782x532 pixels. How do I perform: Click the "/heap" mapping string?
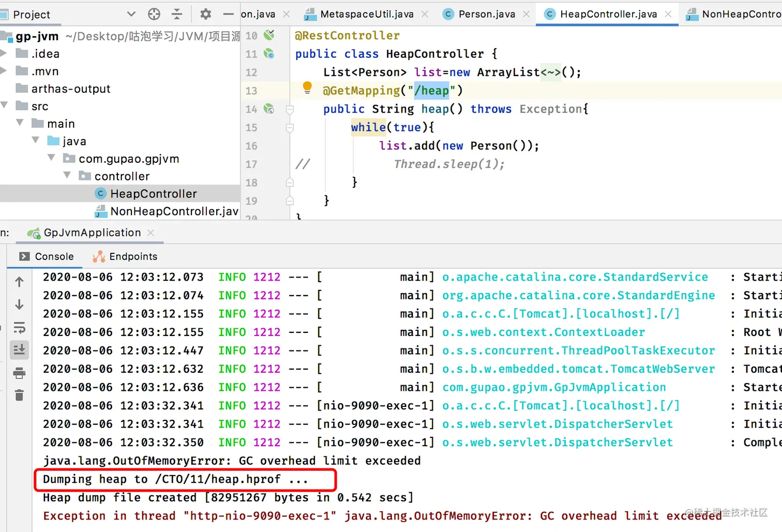(432, 91)
